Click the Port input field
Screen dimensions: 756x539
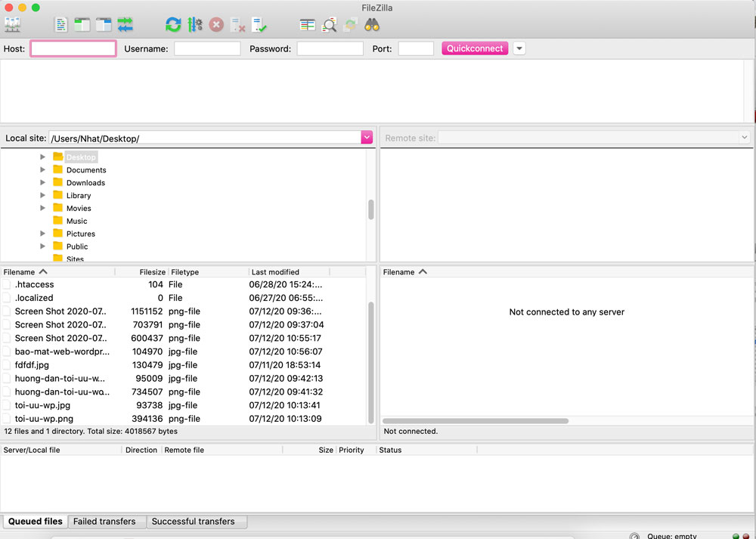[416, 48]
